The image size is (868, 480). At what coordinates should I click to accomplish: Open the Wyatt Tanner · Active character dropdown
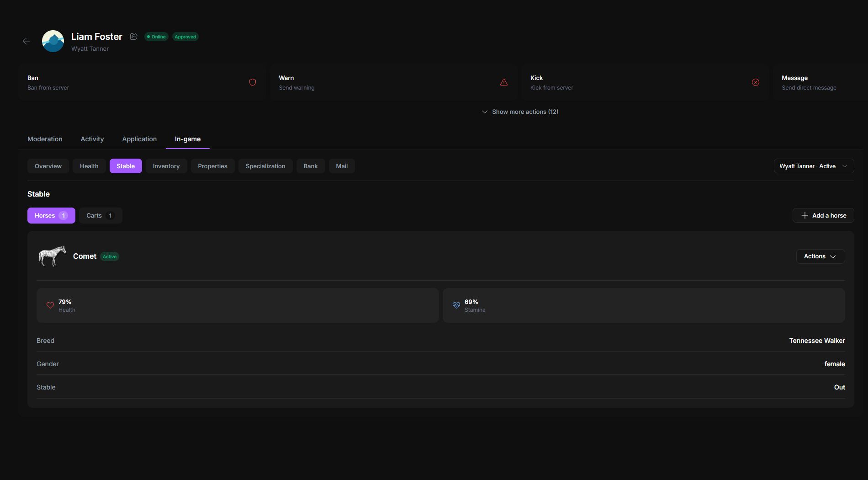tap(814, 166)
